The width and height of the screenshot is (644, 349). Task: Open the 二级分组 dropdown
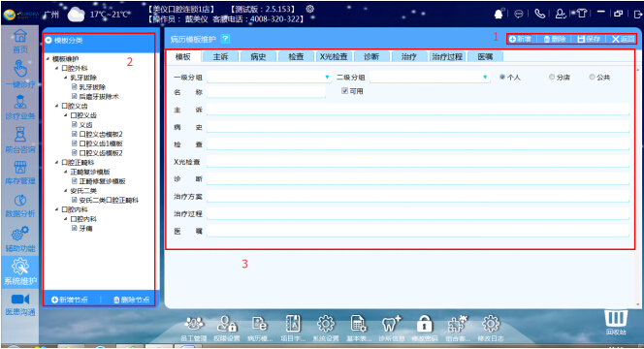pos(430,77)
